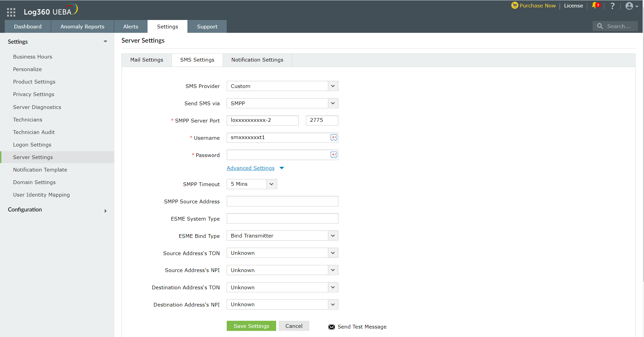Collapse the Settings sidebar section
The image size is (644, 337).
106,42
